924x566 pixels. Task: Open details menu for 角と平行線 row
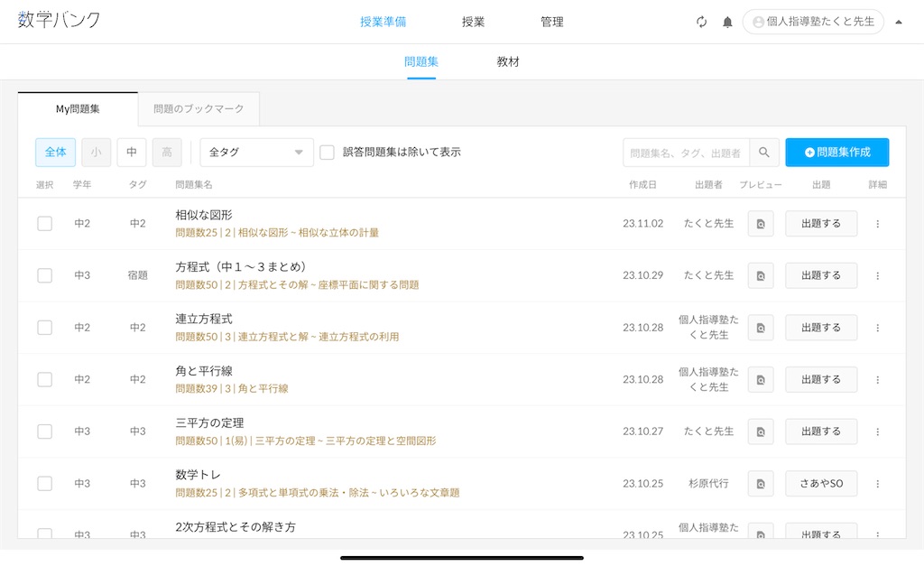tap(877, 380)
